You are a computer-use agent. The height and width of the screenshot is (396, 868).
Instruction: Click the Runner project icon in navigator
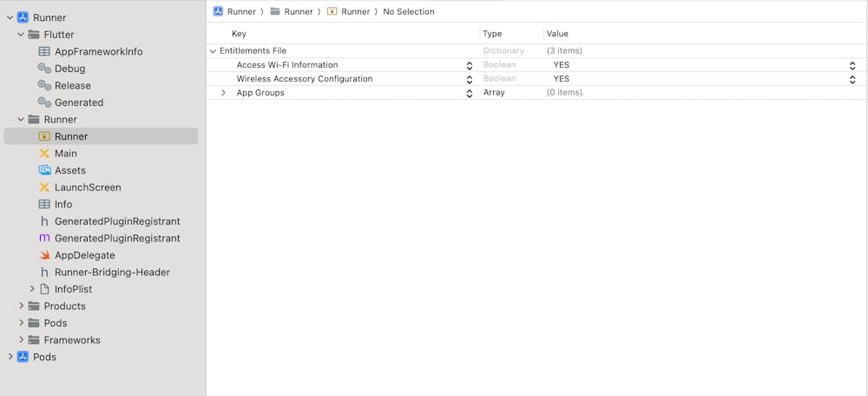(x=23, y=17)
